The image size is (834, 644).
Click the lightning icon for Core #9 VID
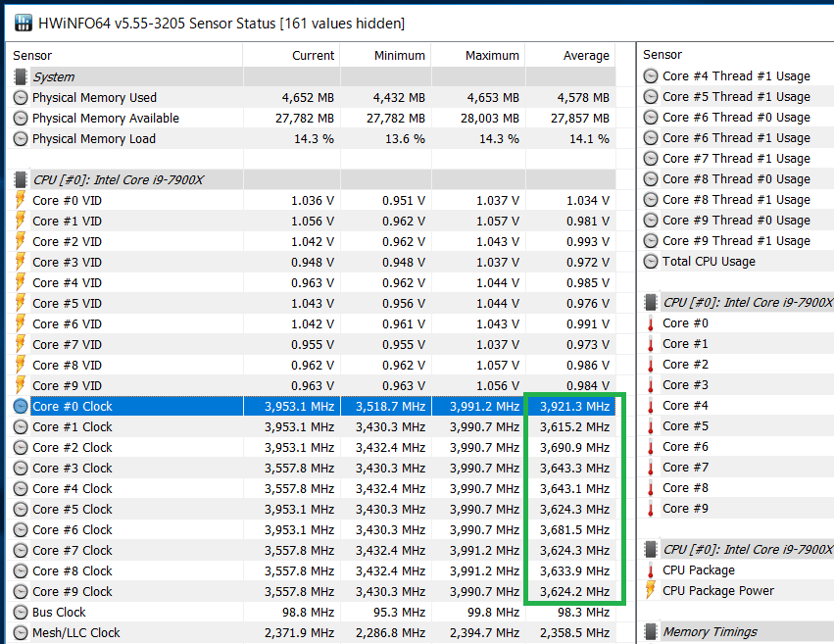21,385
